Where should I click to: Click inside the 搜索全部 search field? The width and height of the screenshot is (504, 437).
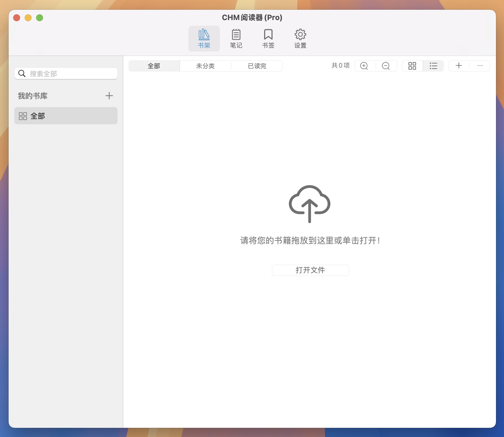[x=66, y=73]
